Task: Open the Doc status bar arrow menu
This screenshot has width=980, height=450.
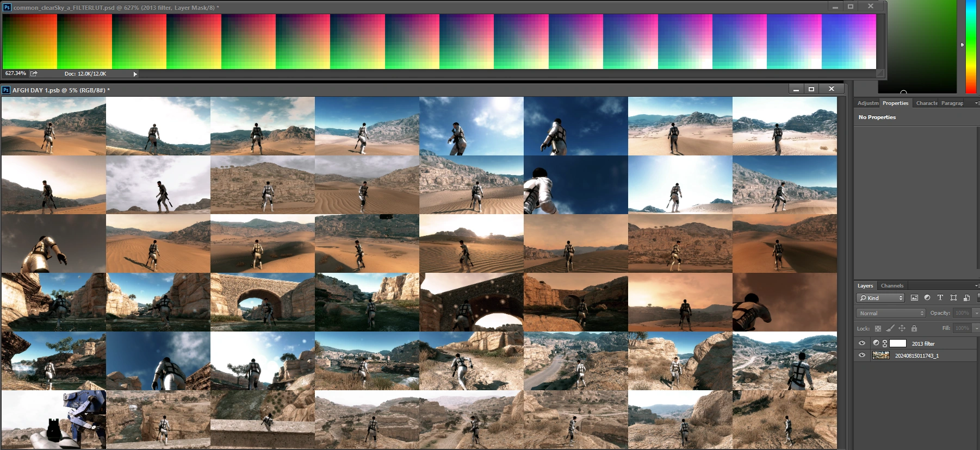Action: 135,74
